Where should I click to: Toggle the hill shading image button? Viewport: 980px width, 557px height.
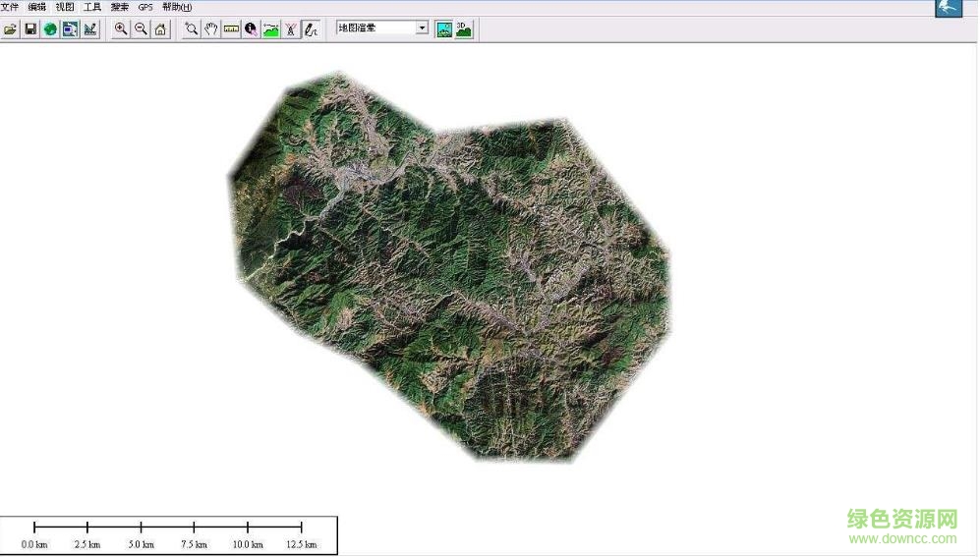444,28
